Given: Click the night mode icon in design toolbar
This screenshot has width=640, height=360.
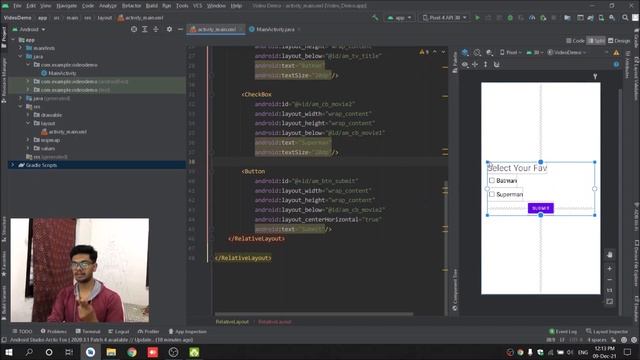Looking at the screenshot, I should click(489, 52).
